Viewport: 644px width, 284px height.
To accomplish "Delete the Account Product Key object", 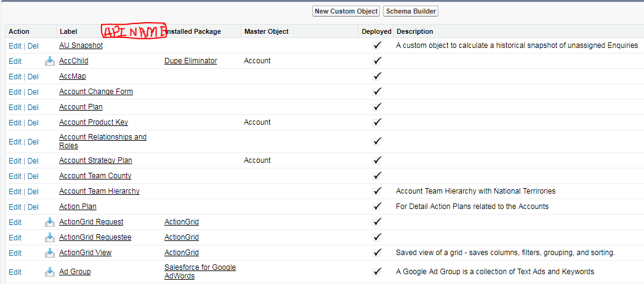I will click(x=33, y=122).
